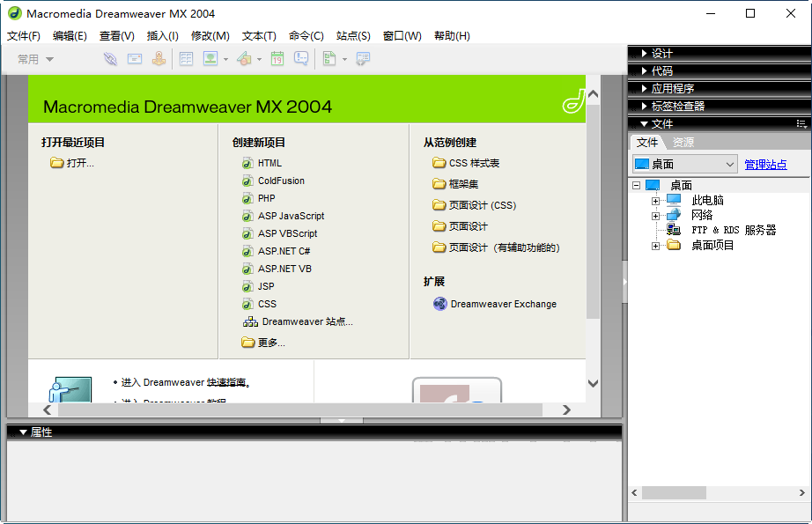Image resolution: width=812 pixels, height=524 pixels.
Task: Open the 桌面 site dropdown
Action: pos(685,164)
